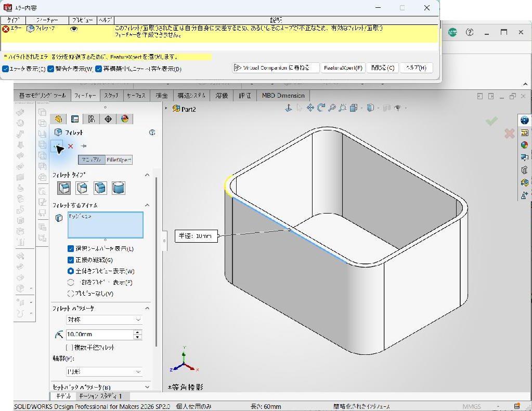This screenshot has height=411, width=532.
Task: Uncheck 選択ツールバーを表示(L)
Action: click(71, 249)
